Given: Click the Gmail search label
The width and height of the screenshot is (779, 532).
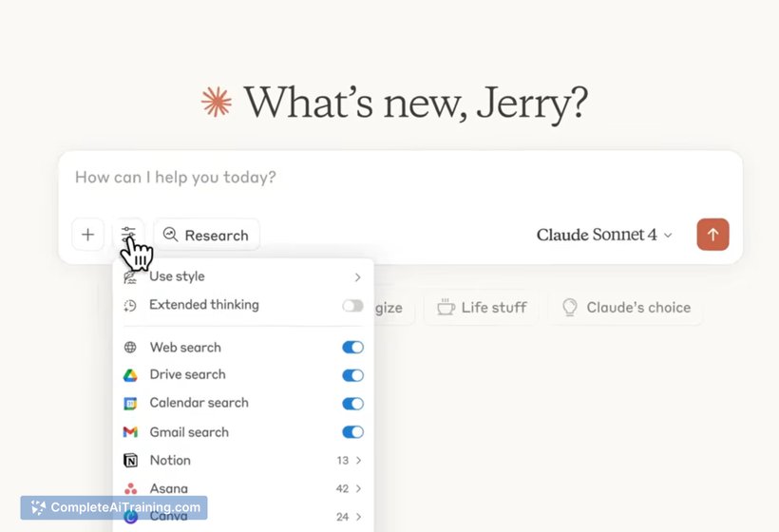Looking at the screenshot, I should pos(189,432).
